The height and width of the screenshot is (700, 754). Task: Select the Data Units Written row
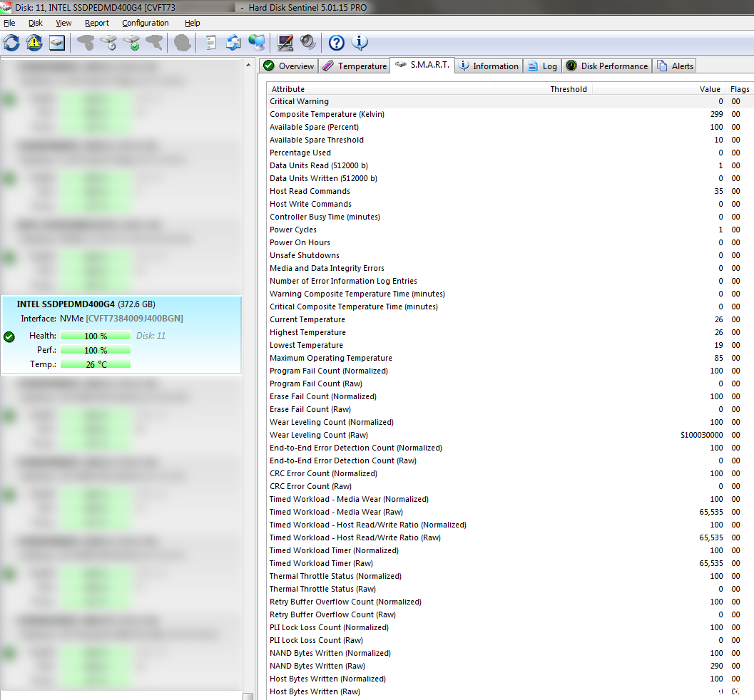click(x=510, y=178)
